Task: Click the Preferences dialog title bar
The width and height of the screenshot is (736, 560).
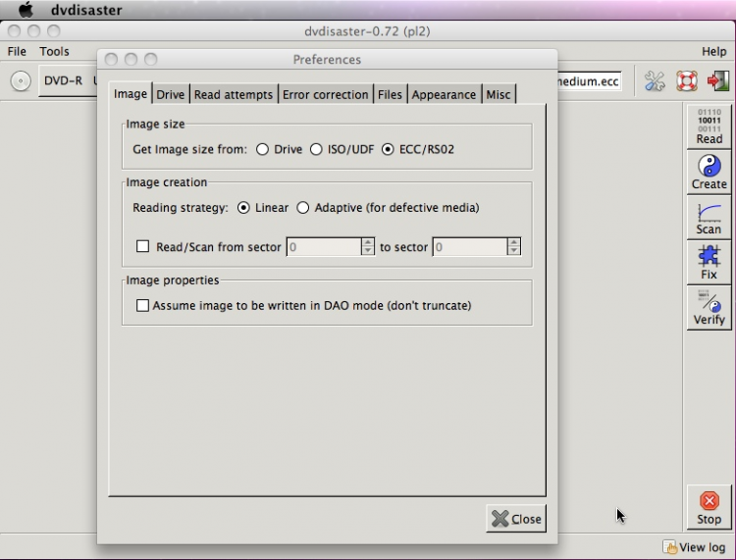Action: pyautogui.click(x=327, y=59)
